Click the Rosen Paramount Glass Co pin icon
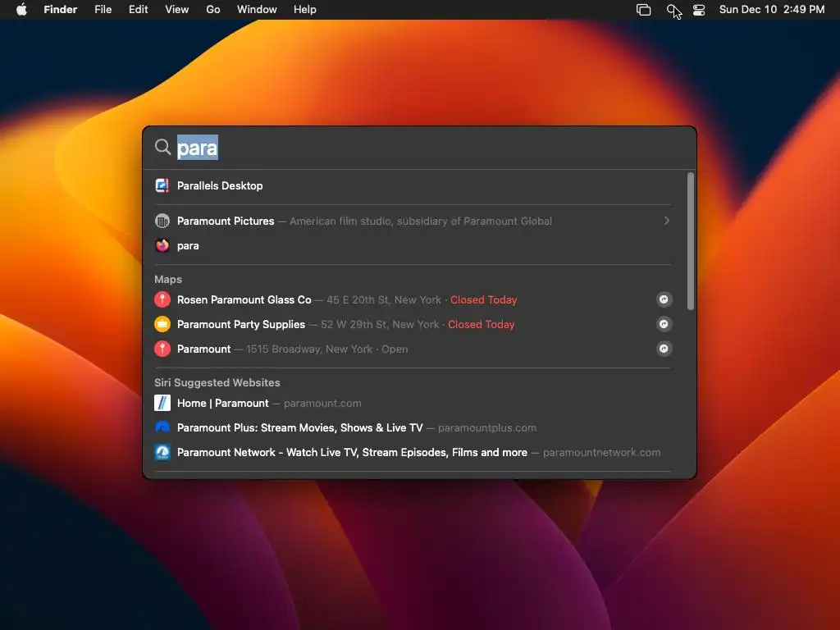 click(x=162, y=299)
